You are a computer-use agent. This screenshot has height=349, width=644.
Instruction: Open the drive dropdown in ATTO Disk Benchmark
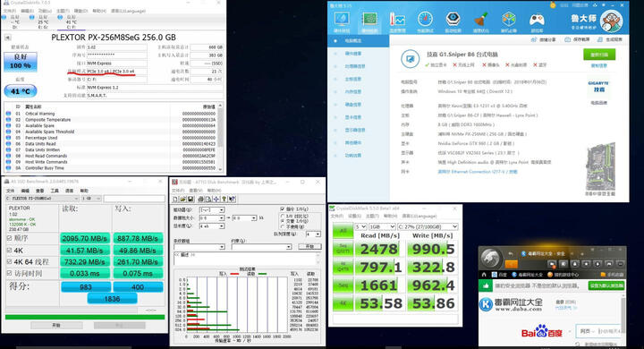(x=211, y=210)
